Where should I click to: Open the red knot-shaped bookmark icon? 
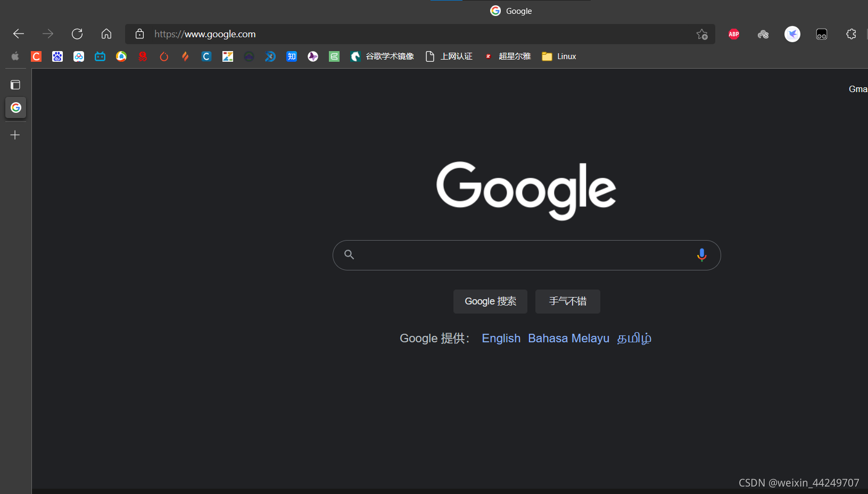tap(143, 56)
